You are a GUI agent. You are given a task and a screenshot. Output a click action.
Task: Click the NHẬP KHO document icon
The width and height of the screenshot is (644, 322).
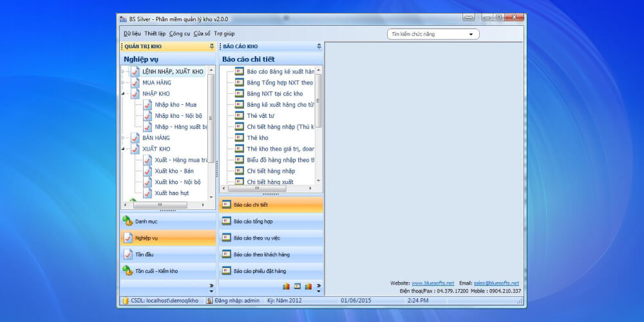pos(135,93)
